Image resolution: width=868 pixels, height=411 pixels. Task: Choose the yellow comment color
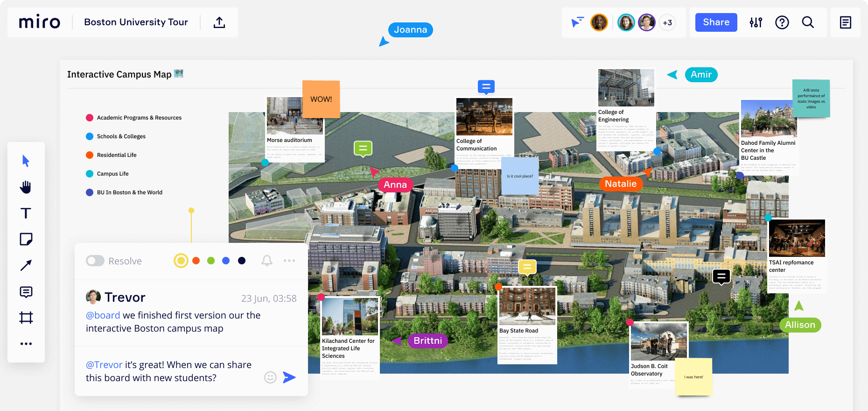(x=181, y=261)
